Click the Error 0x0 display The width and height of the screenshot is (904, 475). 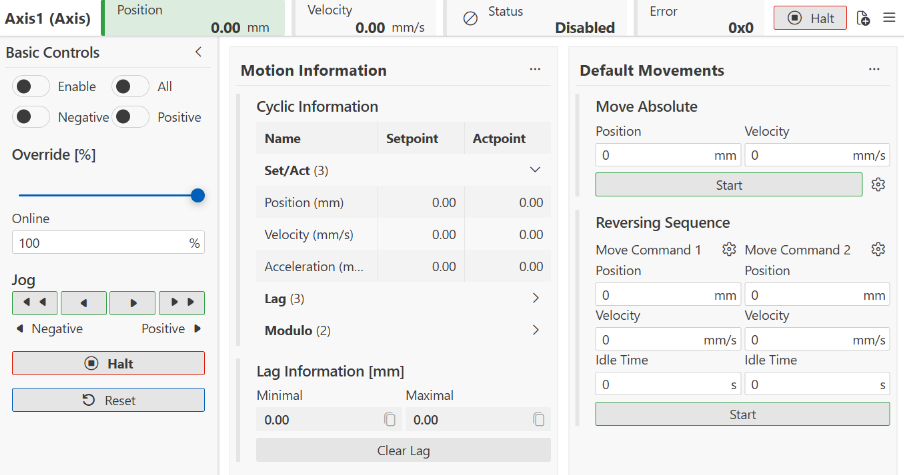click(701, 18)
